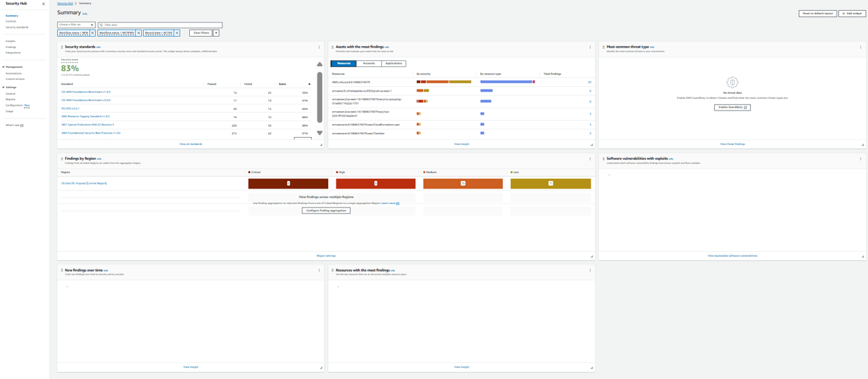Click the shield icon in threat widget
Screen dimensions: 868x379
pos(732,82)
